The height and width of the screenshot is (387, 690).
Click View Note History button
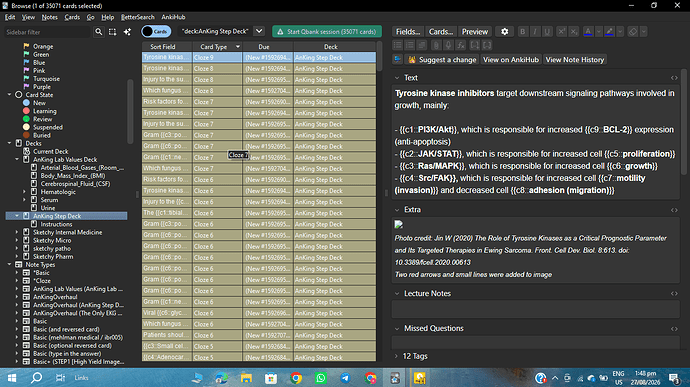coord(575,59)
